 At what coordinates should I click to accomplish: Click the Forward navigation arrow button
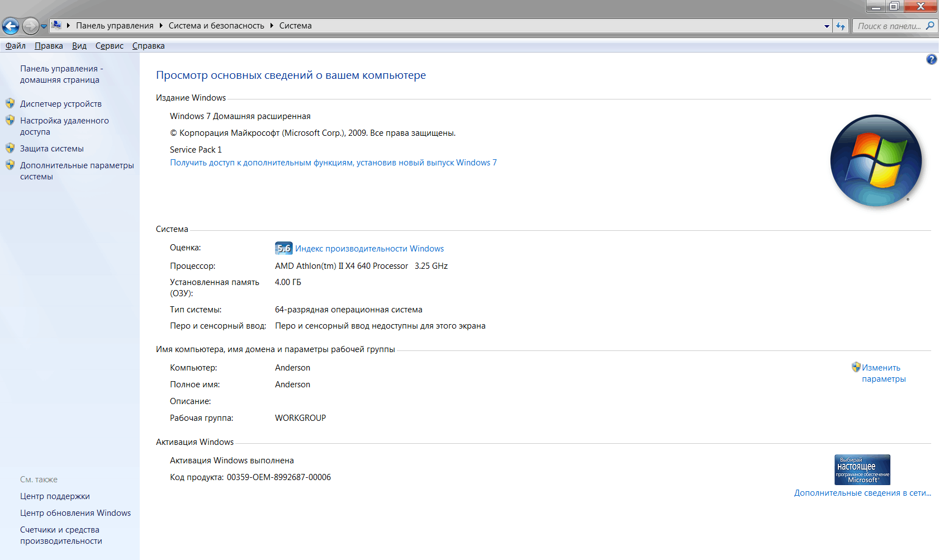[x=31, y=26]
